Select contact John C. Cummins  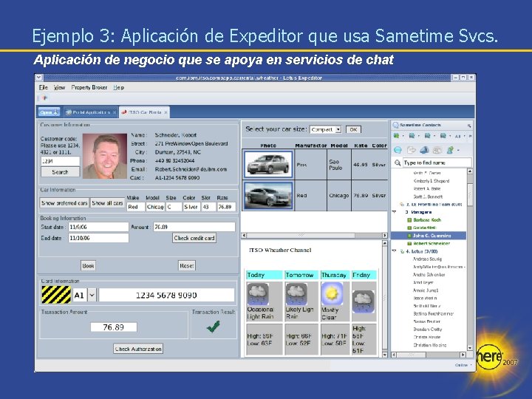click(429, 236)
